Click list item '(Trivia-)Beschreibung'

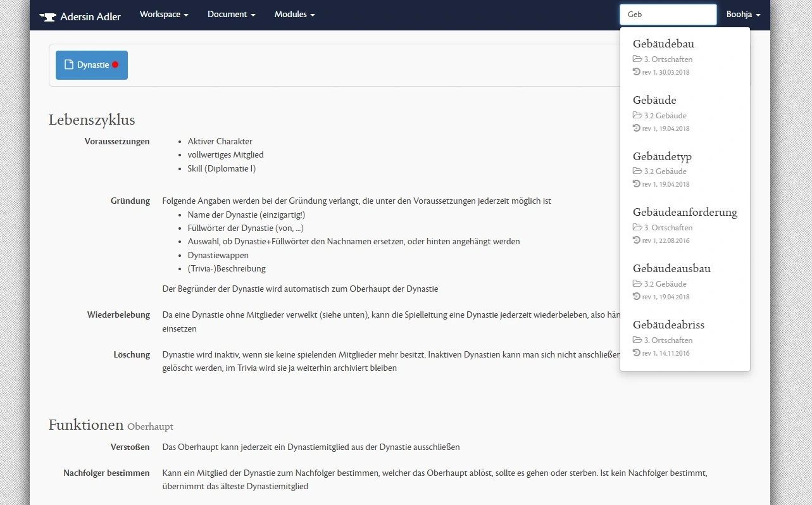227,268
